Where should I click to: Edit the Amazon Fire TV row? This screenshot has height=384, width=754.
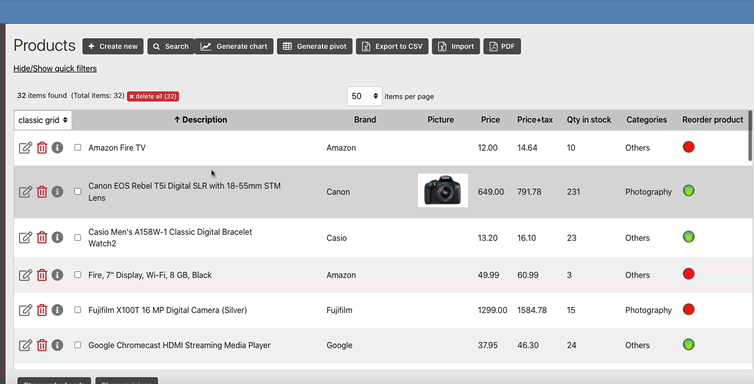[x=25, y=148]
